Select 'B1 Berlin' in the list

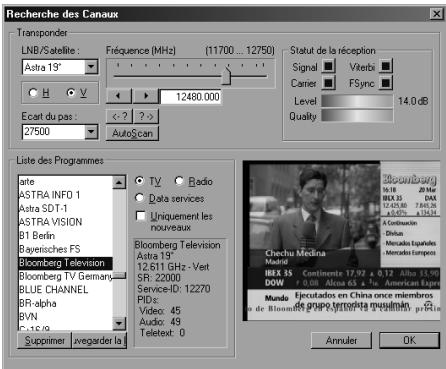click(x=66, y=236)
